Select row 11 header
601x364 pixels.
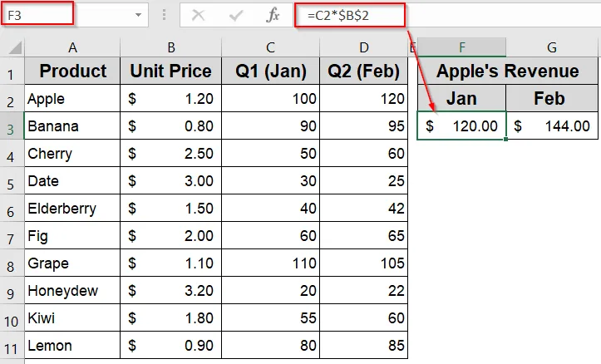[12, 345]
